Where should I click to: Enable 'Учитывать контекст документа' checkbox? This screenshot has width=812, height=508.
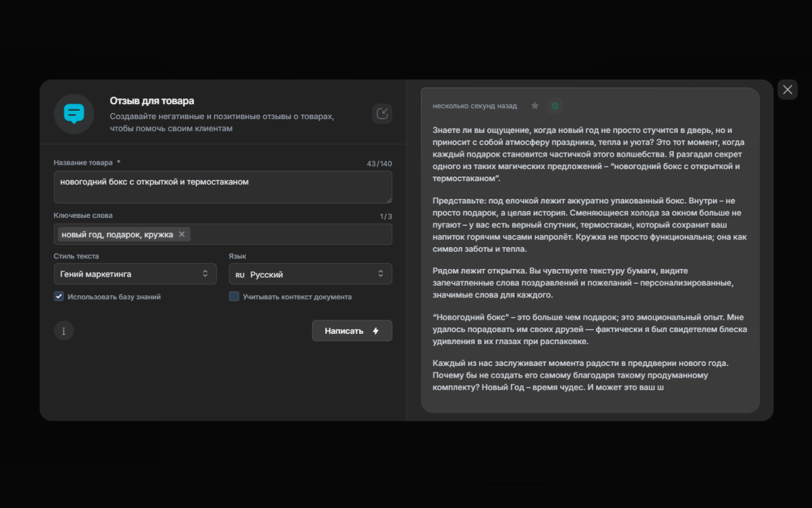click(x=234, y=296)
